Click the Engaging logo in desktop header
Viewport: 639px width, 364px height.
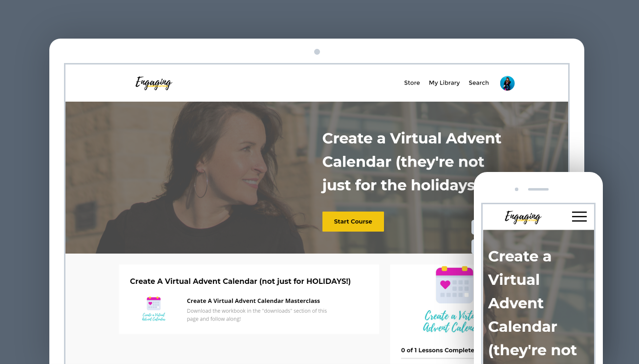click(x=154, y=84)
